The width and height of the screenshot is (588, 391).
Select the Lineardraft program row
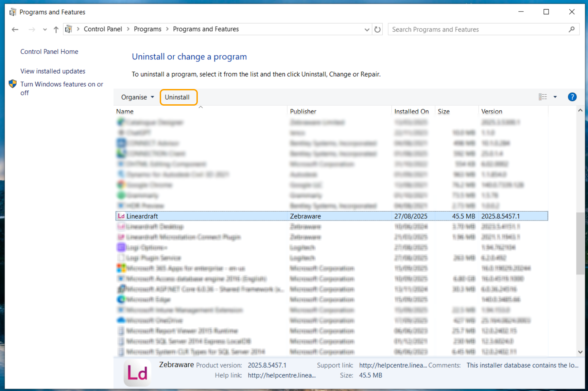[332, 216]
